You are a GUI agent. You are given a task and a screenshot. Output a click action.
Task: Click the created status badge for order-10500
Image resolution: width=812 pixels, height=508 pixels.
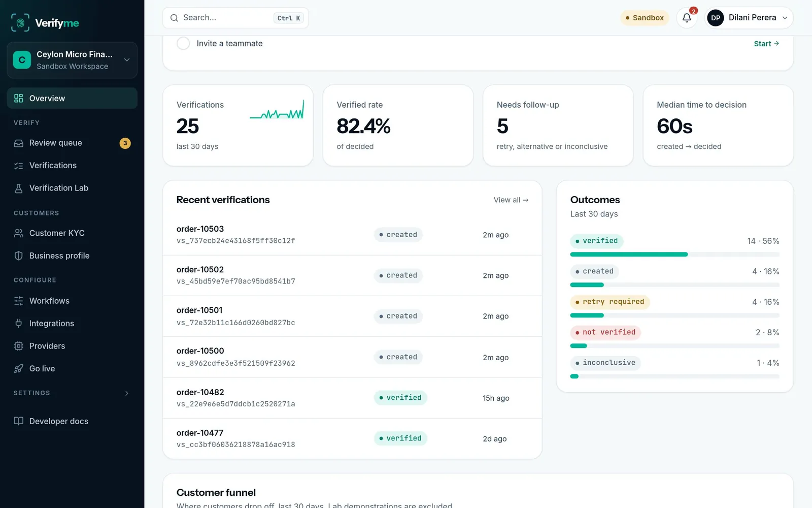pos(398,357)
